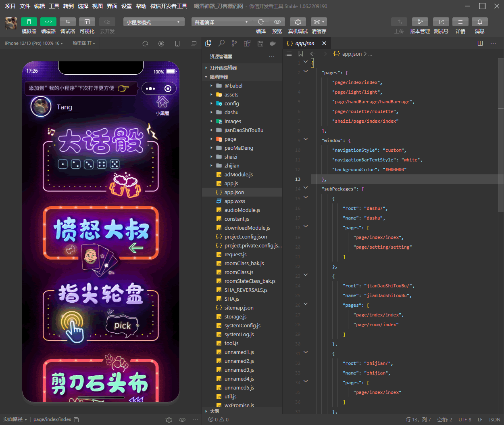The width and height of the screenshot is (504, 425).
Task: Open the 设置 menu
Action: click(x=127, y=6)
